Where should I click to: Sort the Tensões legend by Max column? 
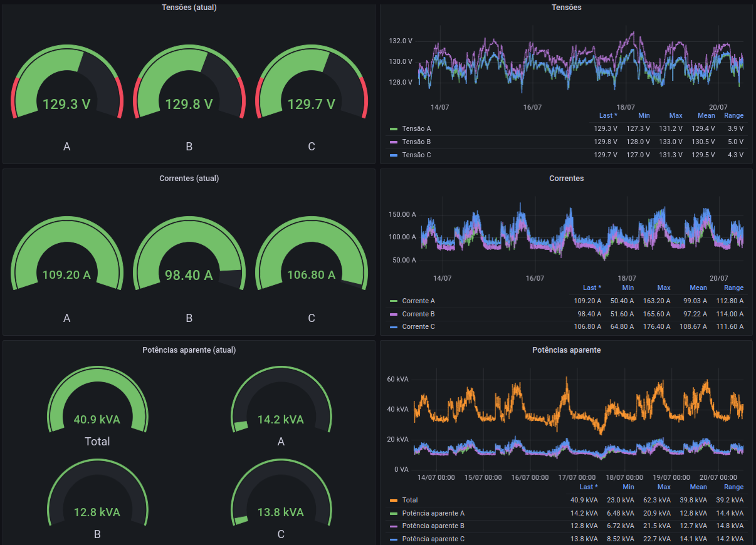click(675, 115)
